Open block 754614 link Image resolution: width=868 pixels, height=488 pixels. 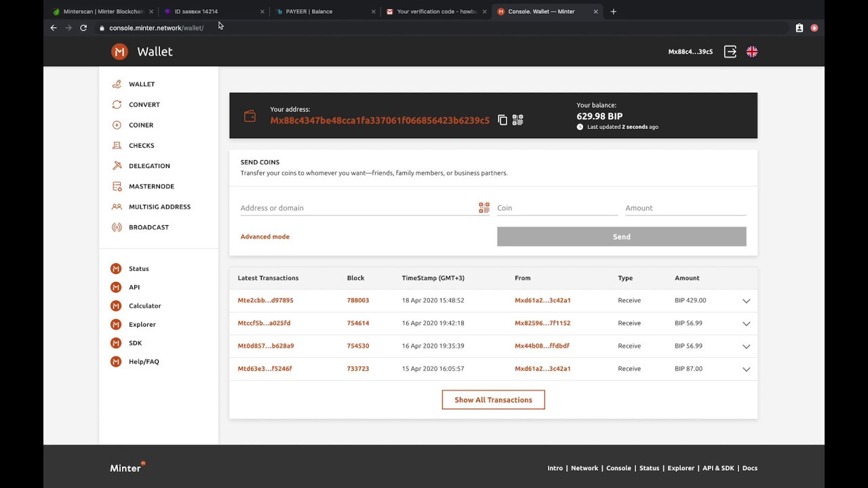pyautogui.click(x=358, y=323)
